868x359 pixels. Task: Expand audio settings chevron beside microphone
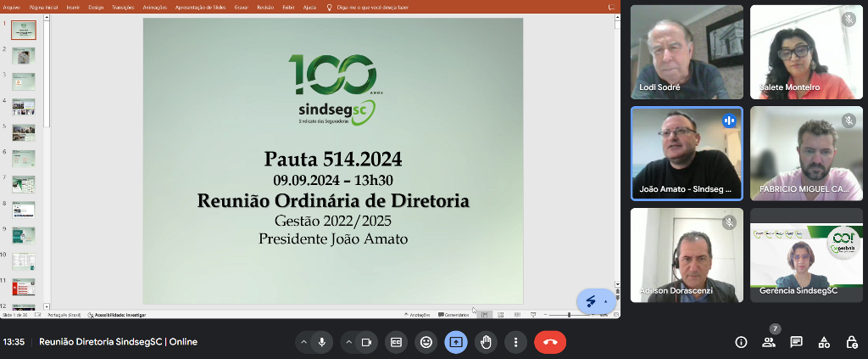click(303, 342)
